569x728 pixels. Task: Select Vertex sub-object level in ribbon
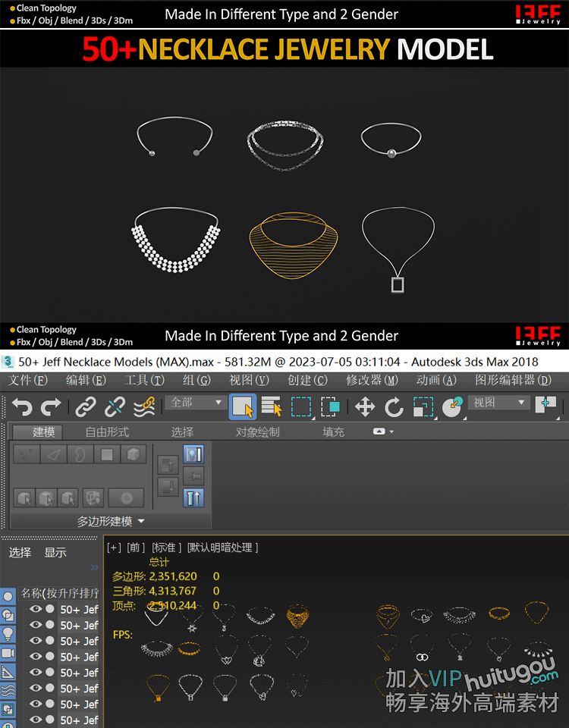(x=27, y=454)
